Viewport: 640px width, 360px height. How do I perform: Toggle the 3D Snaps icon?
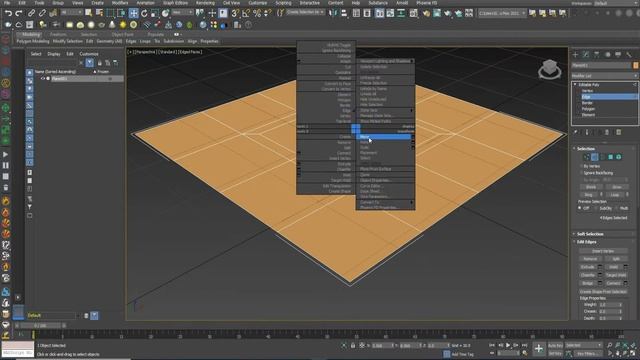click(235, 13)
